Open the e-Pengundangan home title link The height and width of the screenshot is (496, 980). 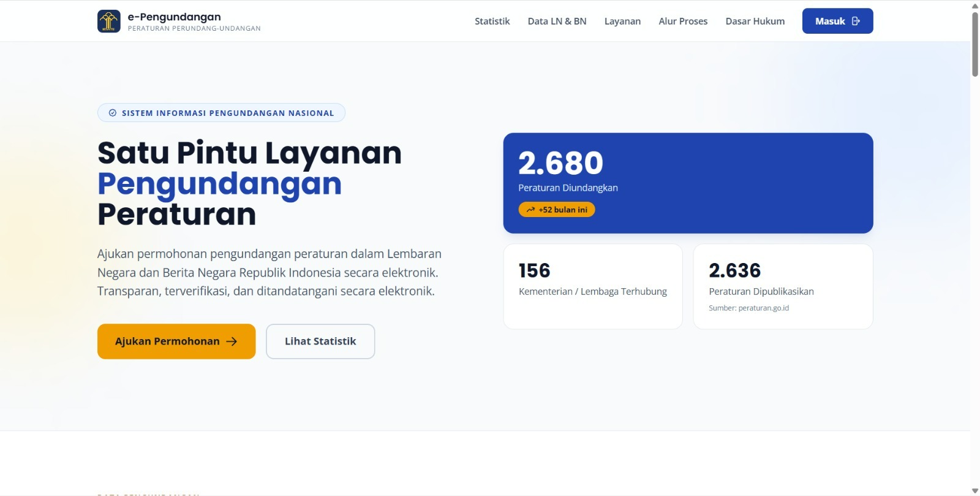[174, 17]
